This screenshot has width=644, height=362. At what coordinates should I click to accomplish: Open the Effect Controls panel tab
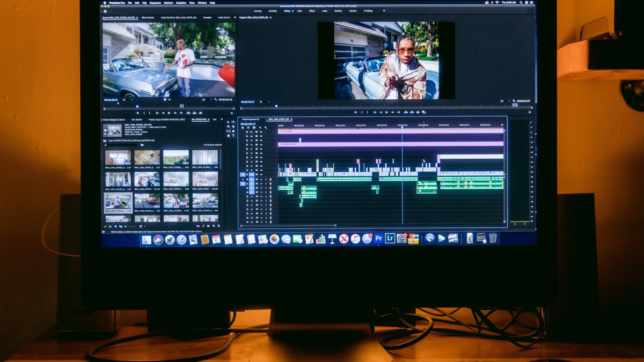[x=148, y=18]
